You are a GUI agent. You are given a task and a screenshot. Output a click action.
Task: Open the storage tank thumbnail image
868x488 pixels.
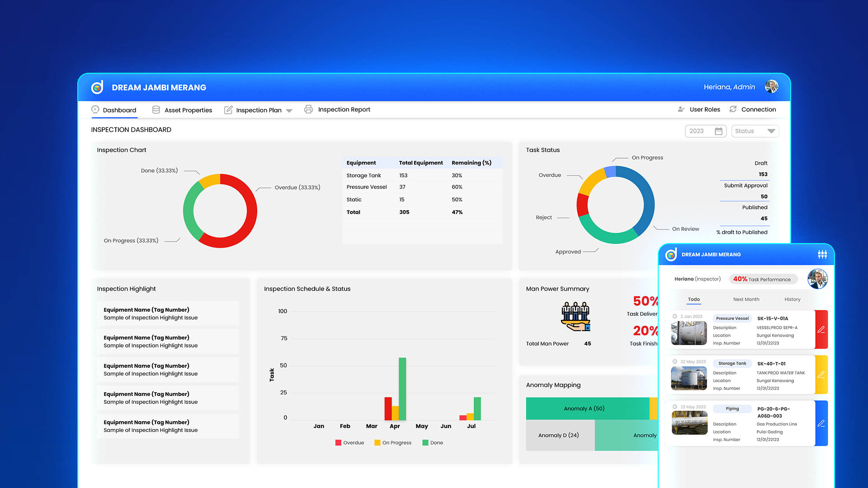click(x=689, y=378)
